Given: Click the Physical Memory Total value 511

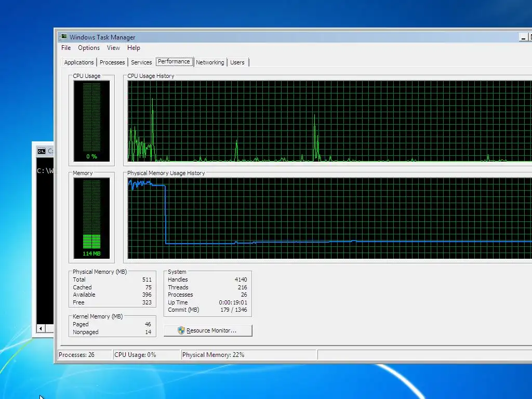Looking at the screenshot, I should 147,280.
